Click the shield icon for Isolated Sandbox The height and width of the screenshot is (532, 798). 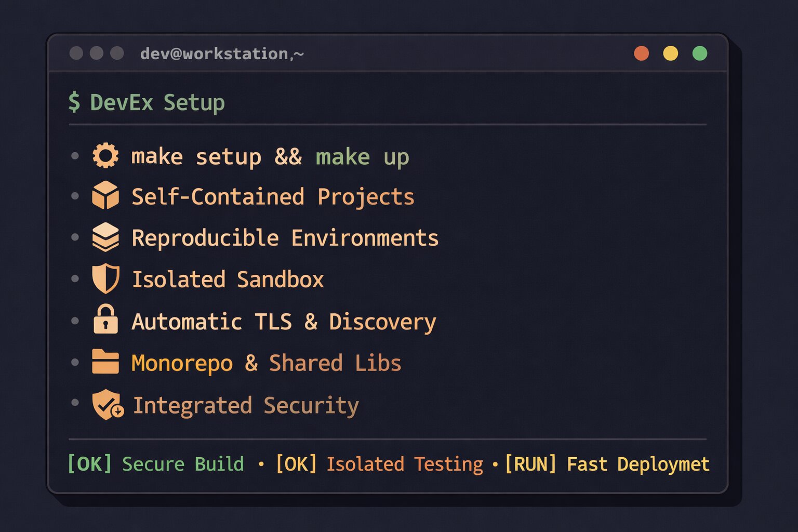pyautogui.click(x=105, y=279)
